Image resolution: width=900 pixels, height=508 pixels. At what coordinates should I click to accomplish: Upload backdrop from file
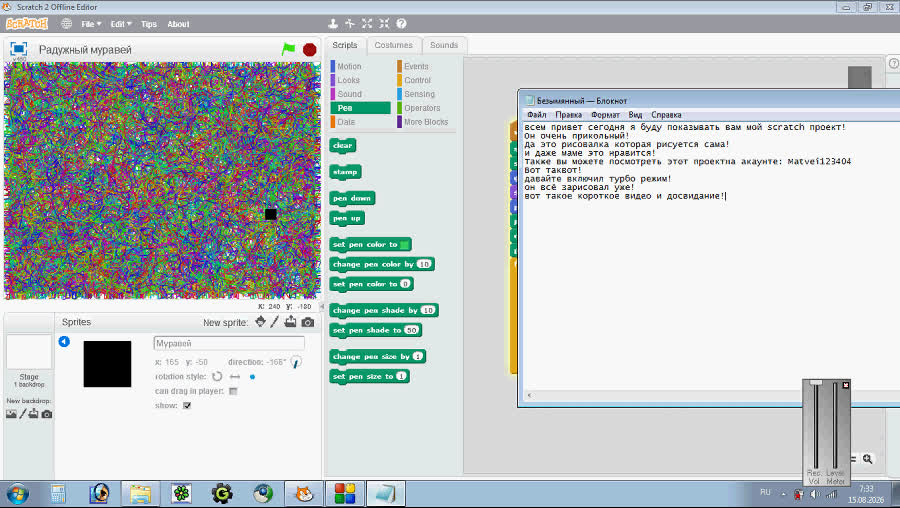pyautogui.click(x=34, y=414)
